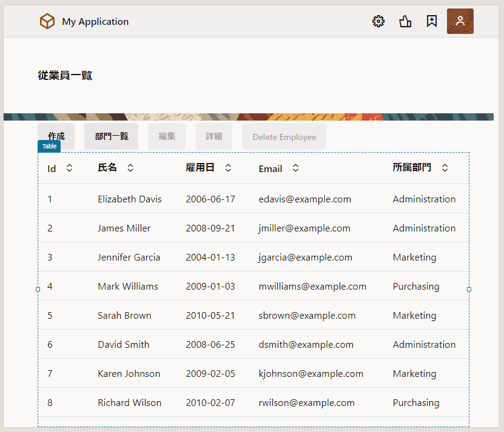Image resolution: width=504 pixels, height=432 pixels.
Task: Click the bookmark add icon
Action: coord(432,22)
